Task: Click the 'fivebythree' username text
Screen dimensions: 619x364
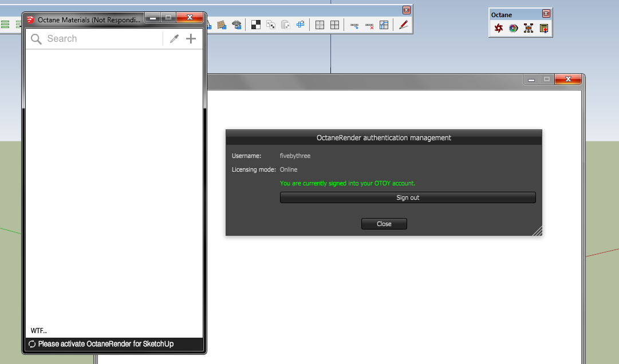Action: 295,156
